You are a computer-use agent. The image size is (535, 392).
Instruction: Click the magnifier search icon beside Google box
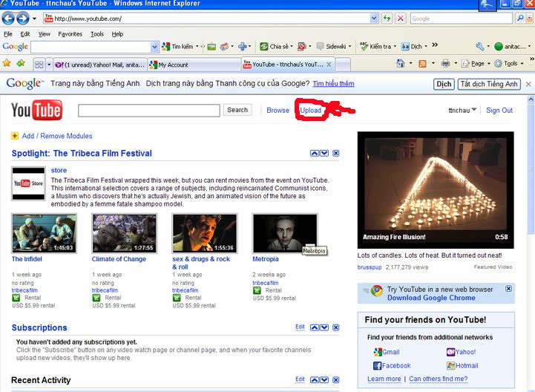[520, 18]
